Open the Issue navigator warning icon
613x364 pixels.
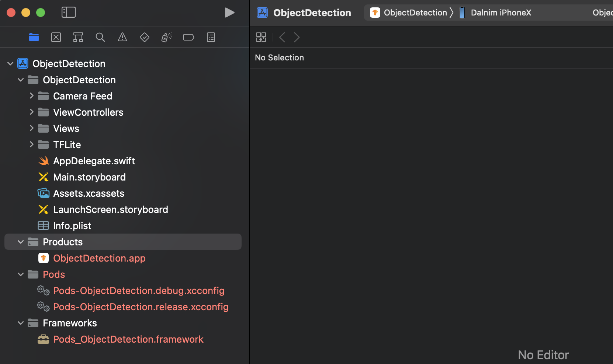tap(122, 37)
